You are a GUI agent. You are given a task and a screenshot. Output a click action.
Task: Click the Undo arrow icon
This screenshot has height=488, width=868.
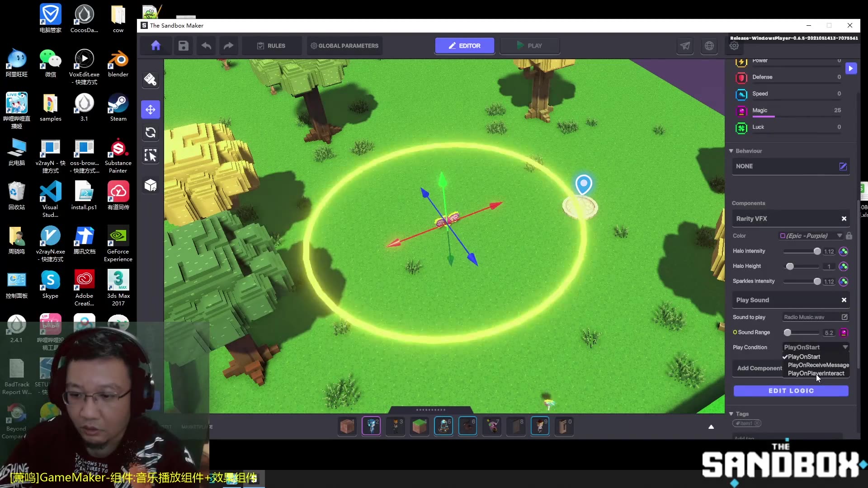point(206,46)
